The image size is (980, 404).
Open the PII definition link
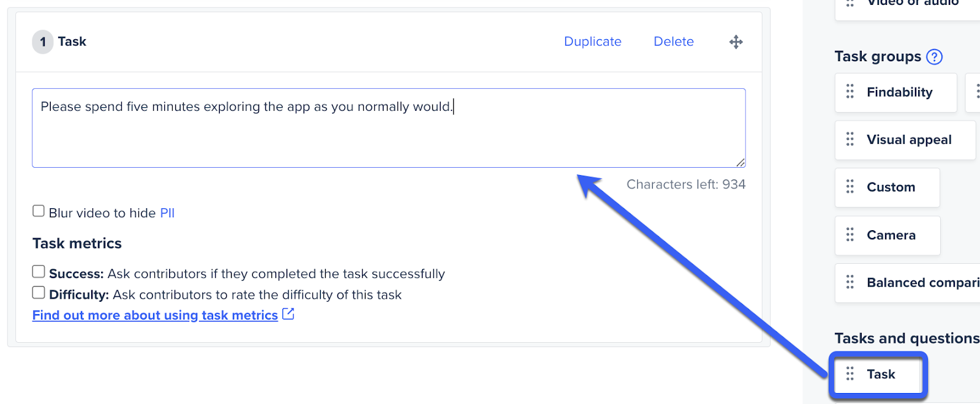167,213
